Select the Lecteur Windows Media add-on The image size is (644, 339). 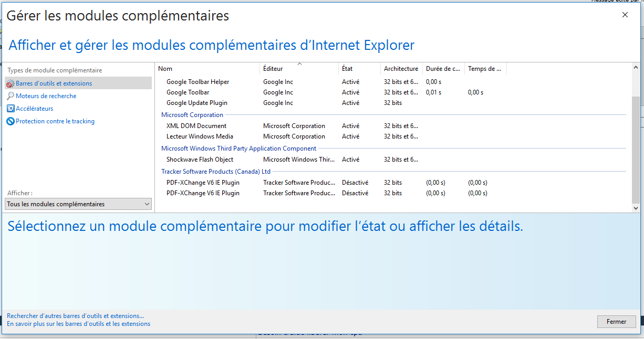tap(393, 136)
